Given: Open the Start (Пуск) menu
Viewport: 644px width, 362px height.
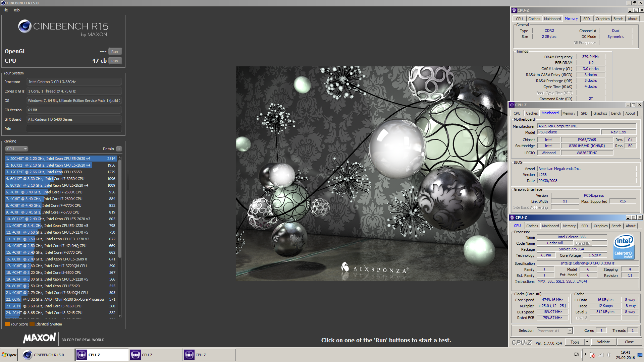Looking at the screenshot, I should pos(9,355).
